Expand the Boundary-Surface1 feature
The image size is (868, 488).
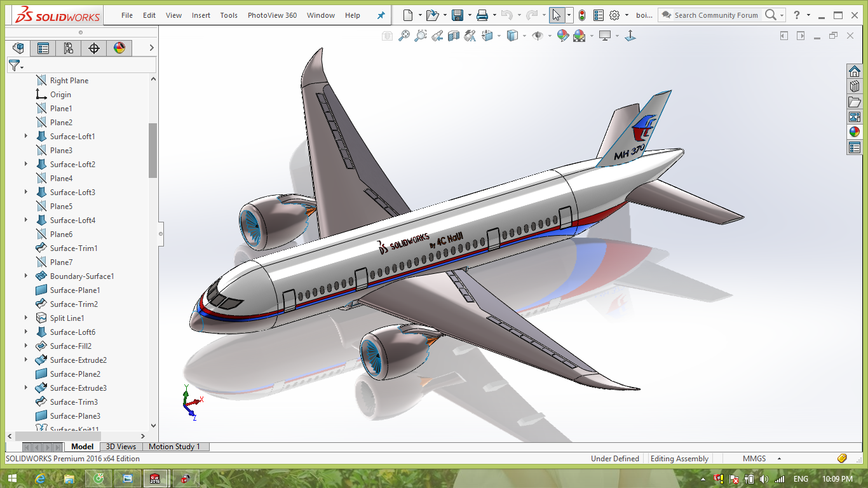tap(26, 276)
